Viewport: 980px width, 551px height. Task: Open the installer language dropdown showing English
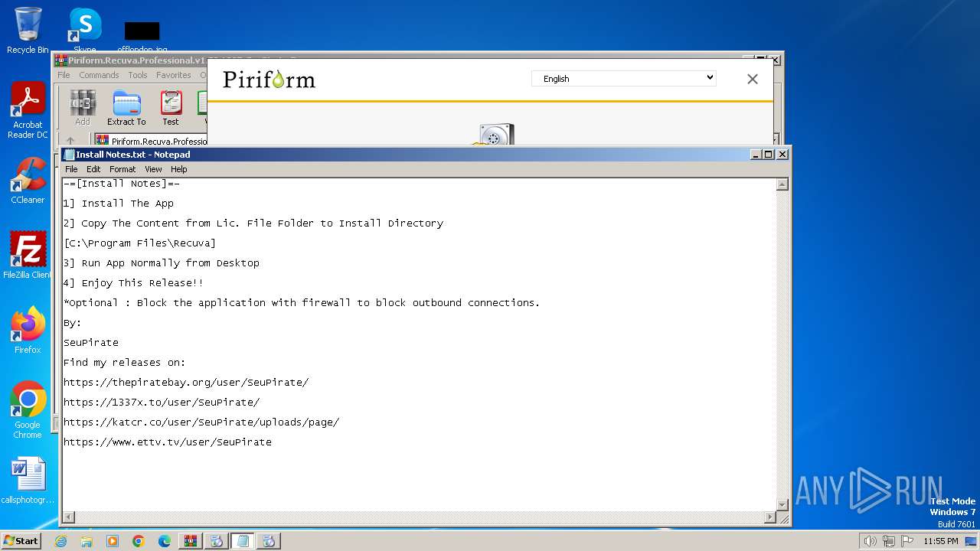(x=624, y=78)
